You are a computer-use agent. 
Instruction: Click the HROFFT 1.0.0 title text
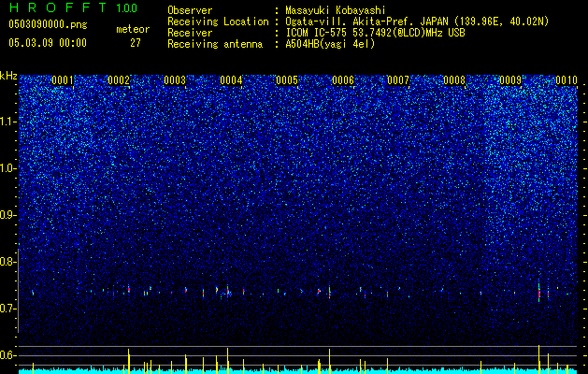click(x=73, y=7)
